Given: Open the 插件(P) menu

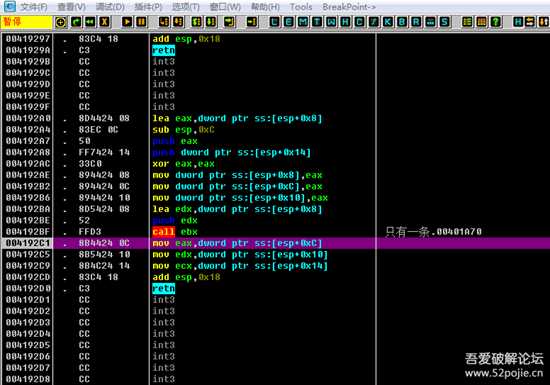Looking at the screenshot, I should [x=148, y=7].
